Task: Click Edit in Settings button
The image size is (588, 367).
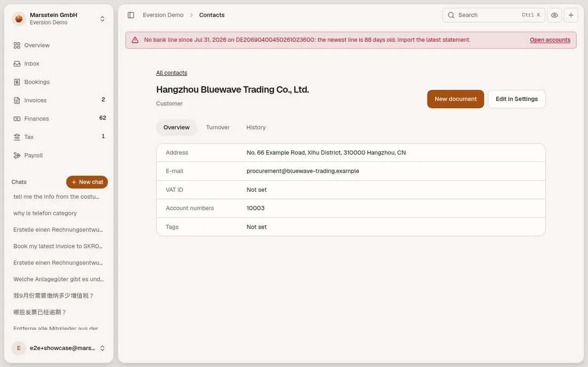Action: click(x=516, y=99)
